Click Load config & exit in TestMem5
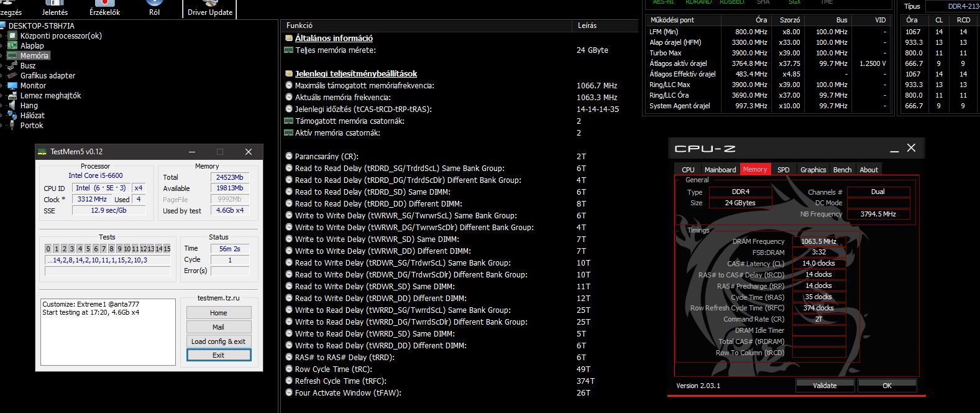Viewport: 980px width, 413px height. [219, 341]
